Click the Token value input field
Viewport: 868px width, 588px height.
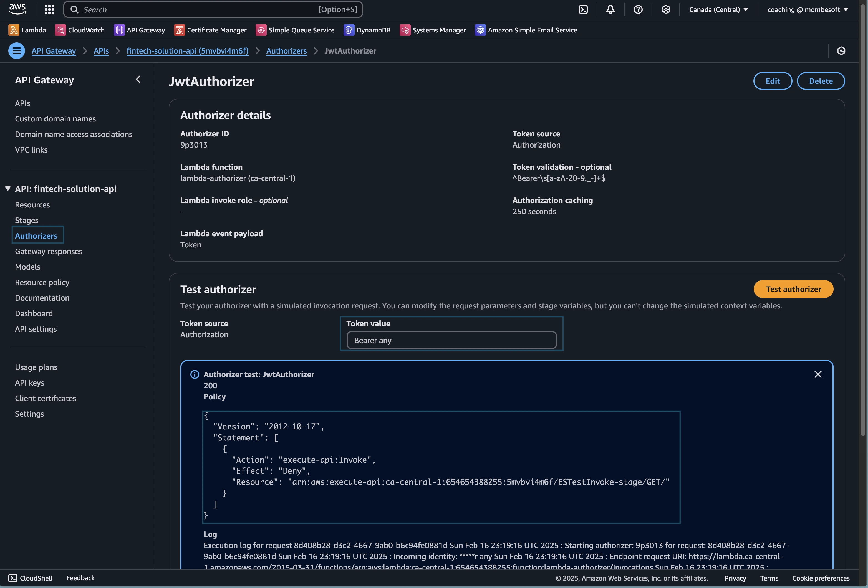pyautogui.click(x=451, y=340)
